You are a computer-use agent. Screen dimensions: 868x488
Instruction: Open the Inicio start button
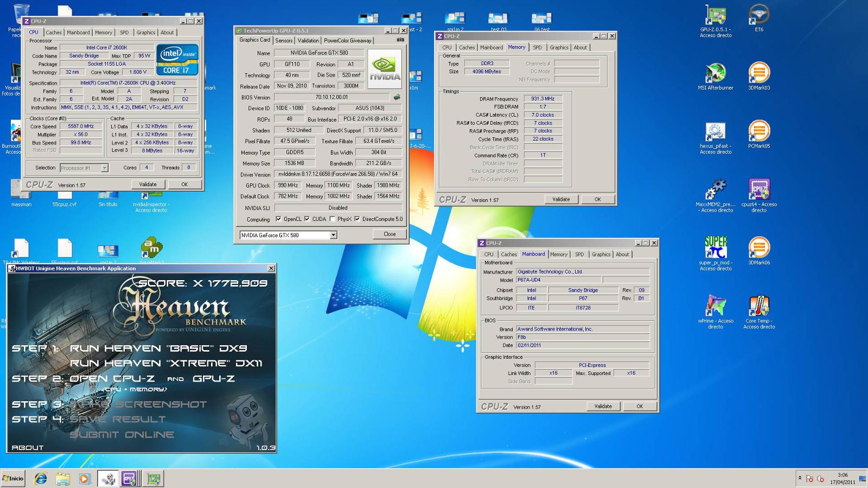click(x=13, y=478)
